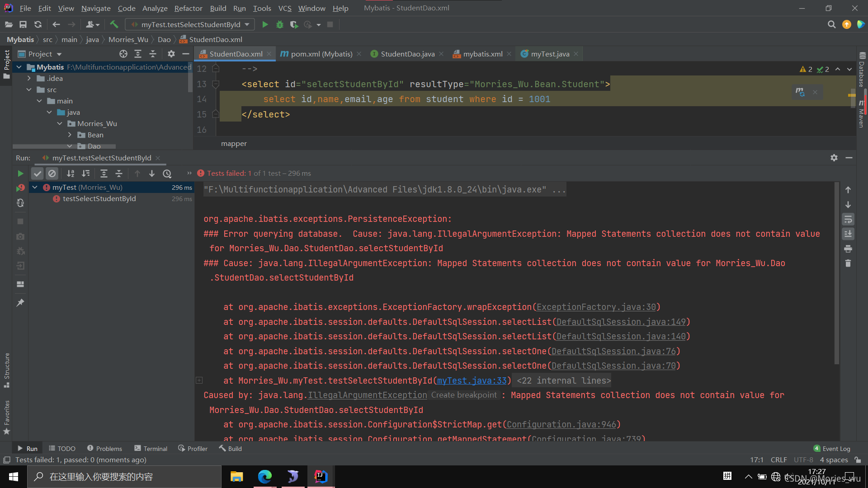Open the run configuration dropdown
The height and width of the screenshot is (488, 868).
(x=247, y=24)
